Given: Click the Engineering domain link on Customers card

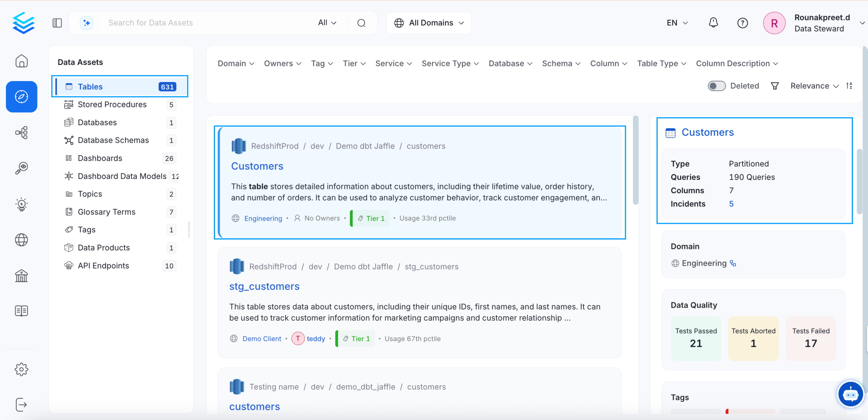Looking at the screenshot, I should click(x=263, y=219).
